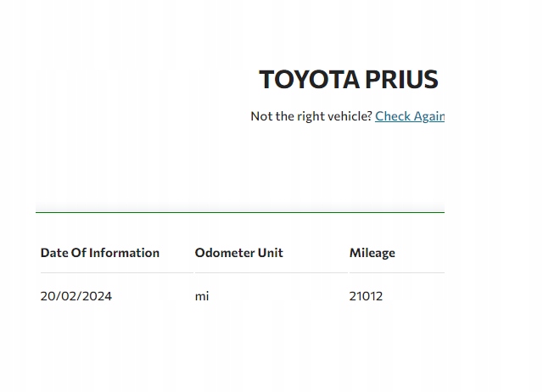Viewport: 543px width, 392px height.
Task: Select the mileage value 21012
Action: click(x=366, y=296)
